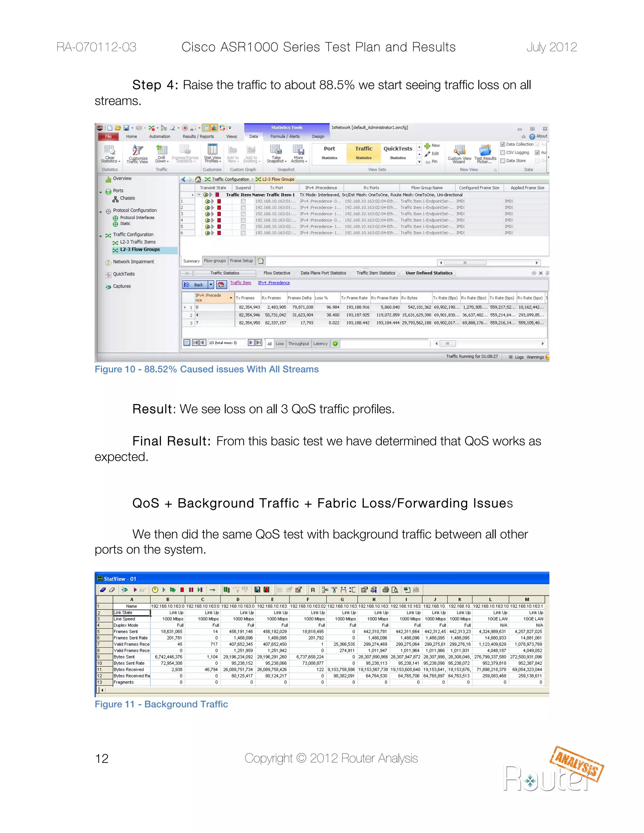This screenshot has width=644, height=833.
Task: Click New in View Sets
Action: coord(432,146)
